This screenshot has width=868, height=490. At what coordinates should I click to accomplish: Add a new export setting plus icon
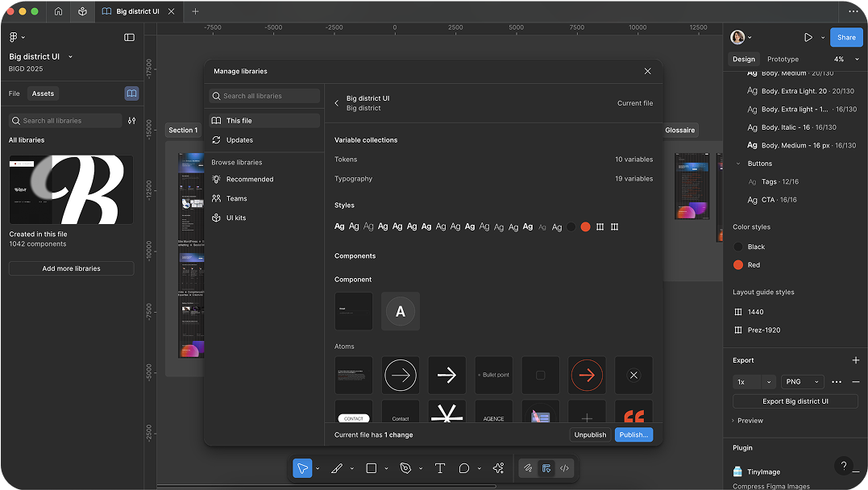856,360
